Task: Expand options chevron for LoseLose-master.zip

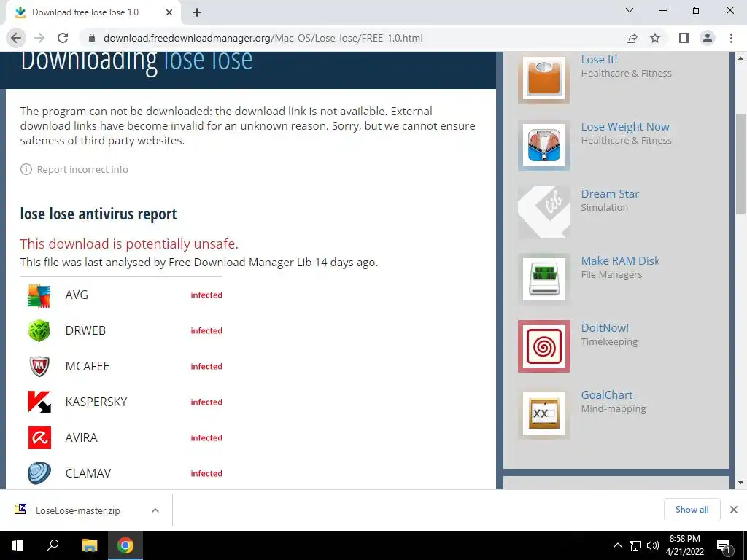Action: tap(155, 510)
